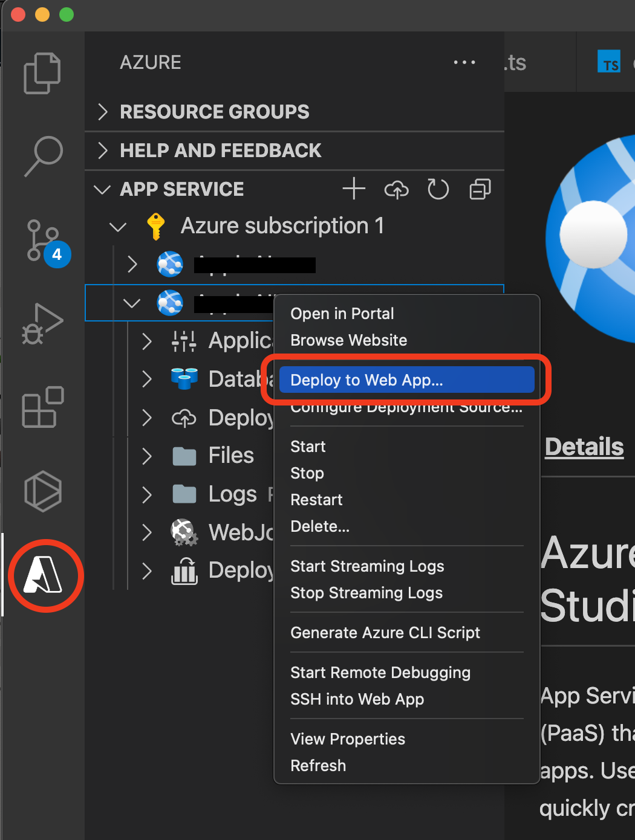The image size is (635, 840).
Task: Expand the Databases node
Action: (x=146, y=379)
